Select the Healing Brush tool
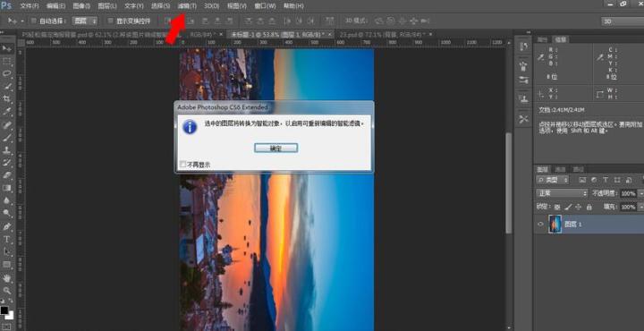The width and height of the screenshot is (644, 331). tap(7, 125)
